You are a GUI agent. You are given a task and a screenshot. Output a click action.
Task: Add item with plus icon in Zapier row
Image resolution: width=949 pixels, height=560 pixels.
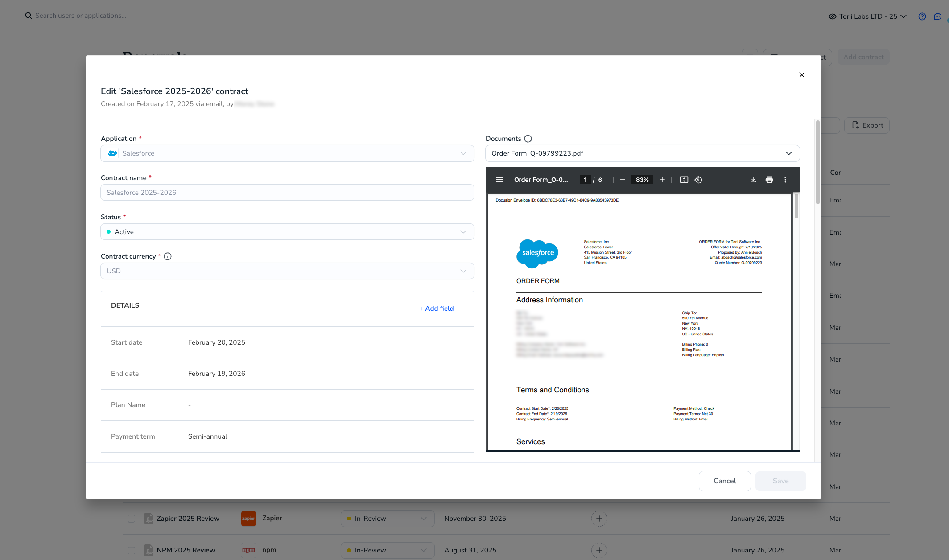click(599, 519)
